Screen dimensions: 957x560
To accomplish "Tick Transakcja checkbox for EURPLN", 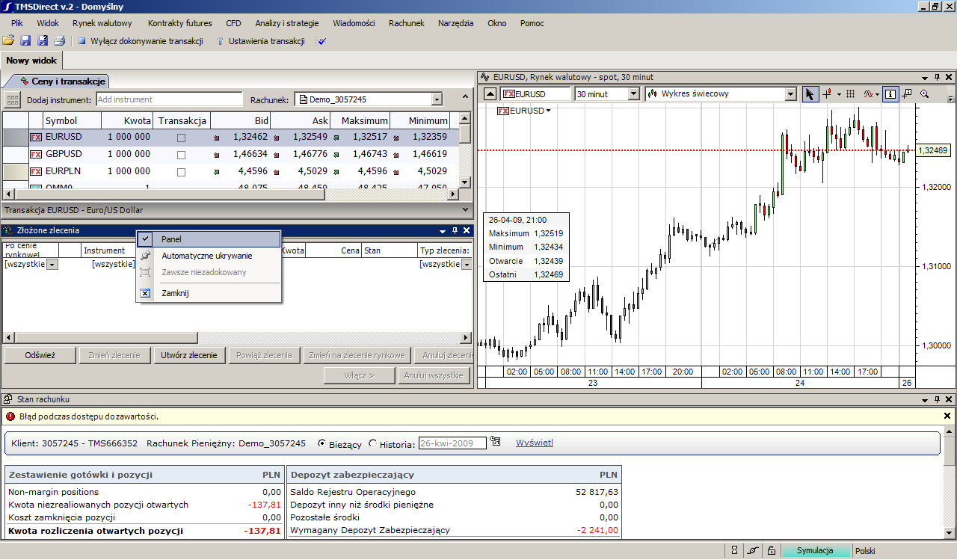I will point(181,172).
